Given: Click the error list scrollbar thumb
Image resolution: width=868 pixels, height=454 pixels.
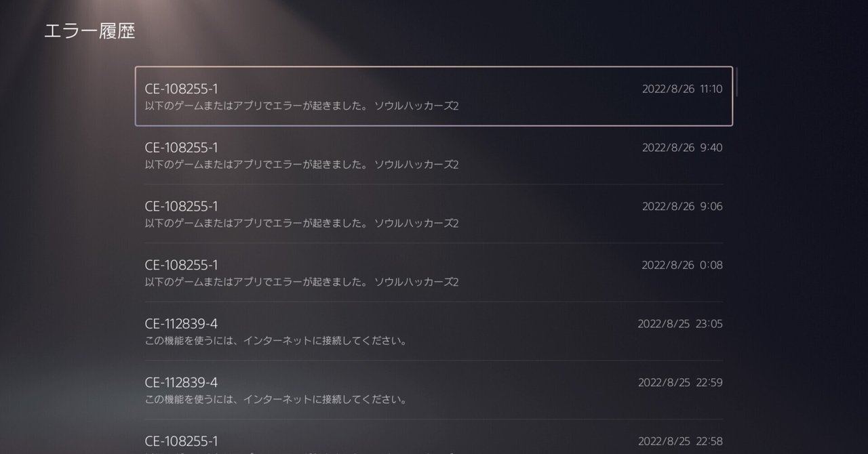Looking at the screenshot, I should tap(737, 81).
